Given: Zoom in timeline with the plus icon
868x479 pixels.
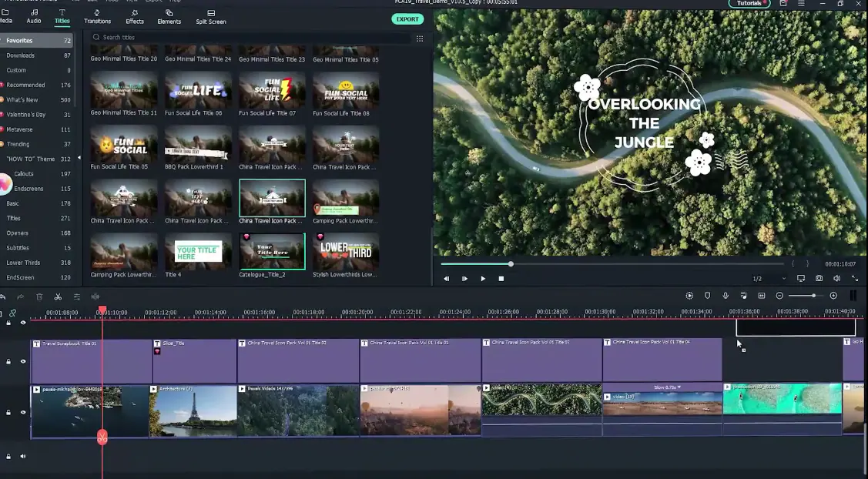Looking at the screenshot, I should (x=833, y=296).
